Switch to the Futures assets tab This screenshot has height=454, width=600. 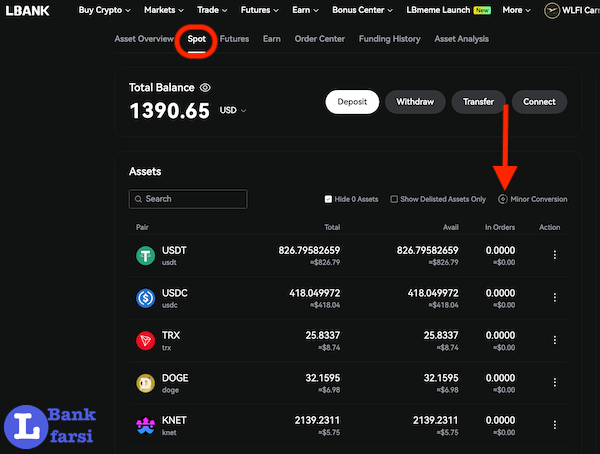point(234,39)
